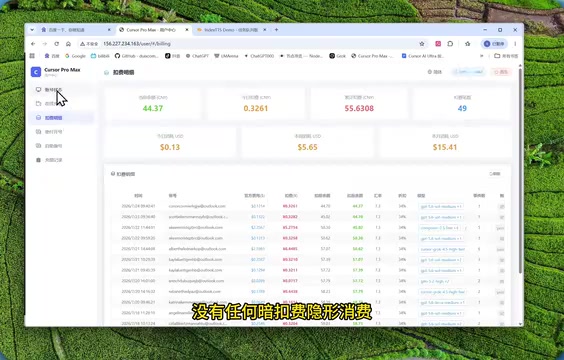Click the blue Cursor Pro Max logo
This screenshot has width=564, height=360.
coord(36,72)
